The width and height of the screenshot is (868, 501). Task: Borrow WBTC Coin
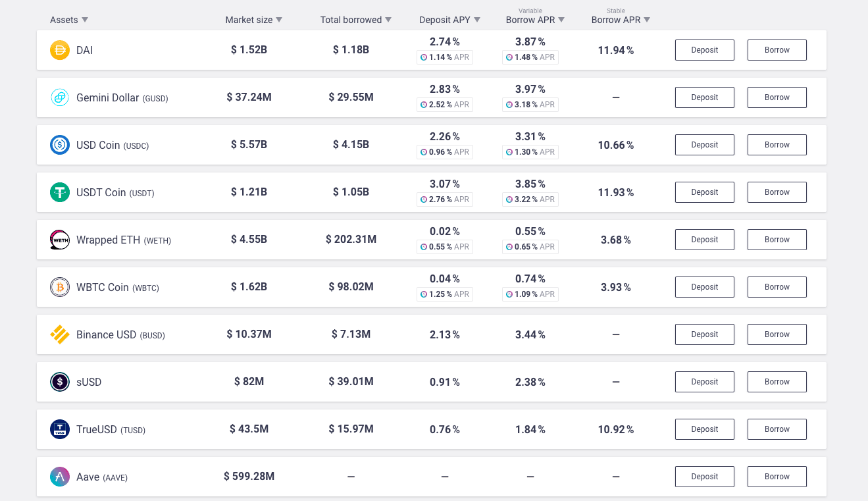tap(777, 287)
